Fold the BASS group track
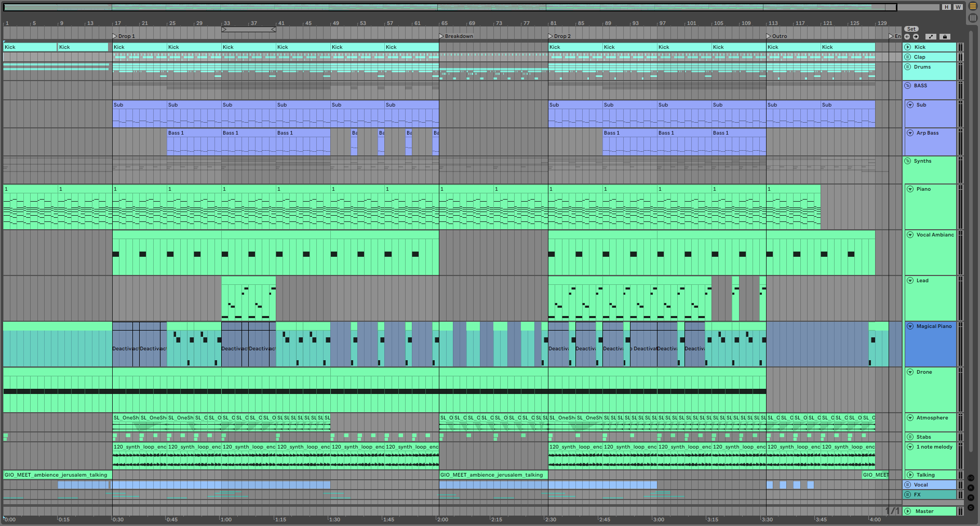Viewport: 980px width, 526px height. (908, 86)
